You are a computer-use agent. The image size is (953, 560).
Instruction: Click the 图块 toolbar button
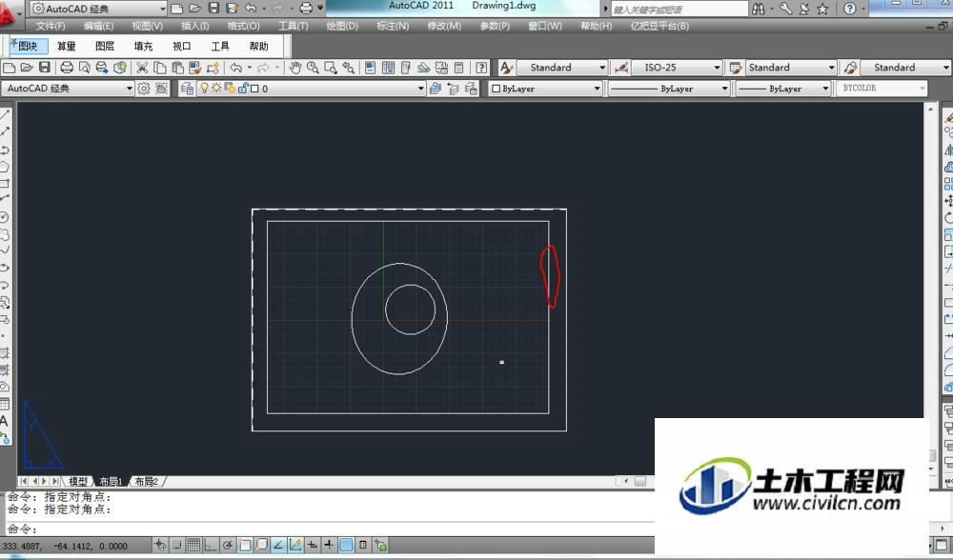pos(28,46)
